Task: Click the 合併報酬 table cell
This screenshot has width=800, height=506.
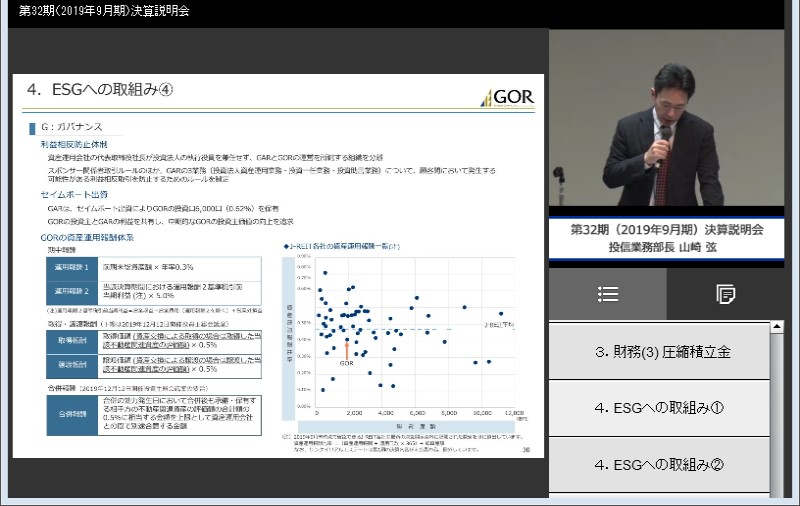Action: (72, 414)
